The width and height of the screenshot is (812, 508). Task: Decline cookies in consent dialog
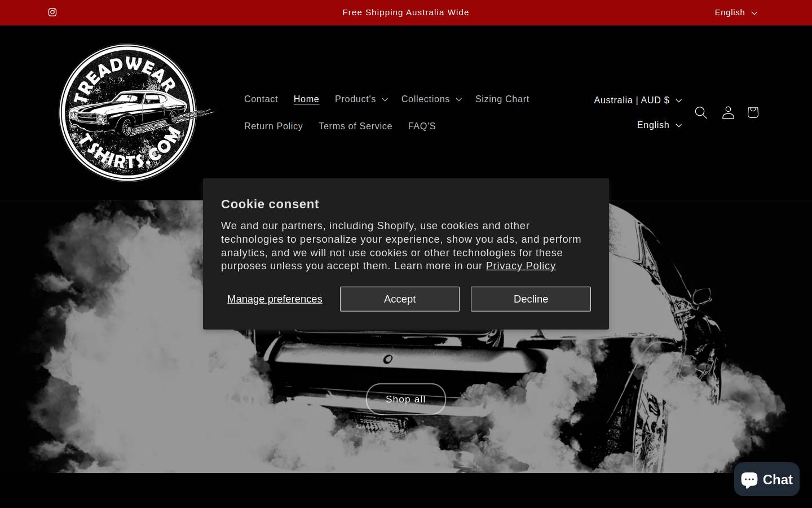point(531,299)
